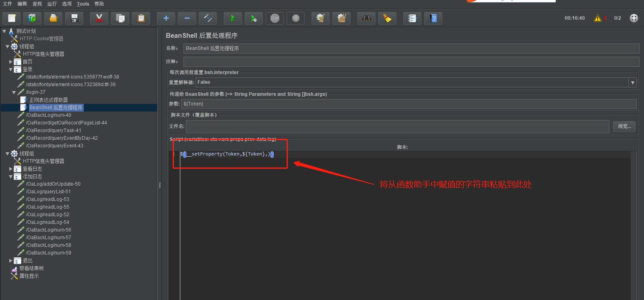
Task: Collapse the second 线程组 node
Action: coord(8,153)
